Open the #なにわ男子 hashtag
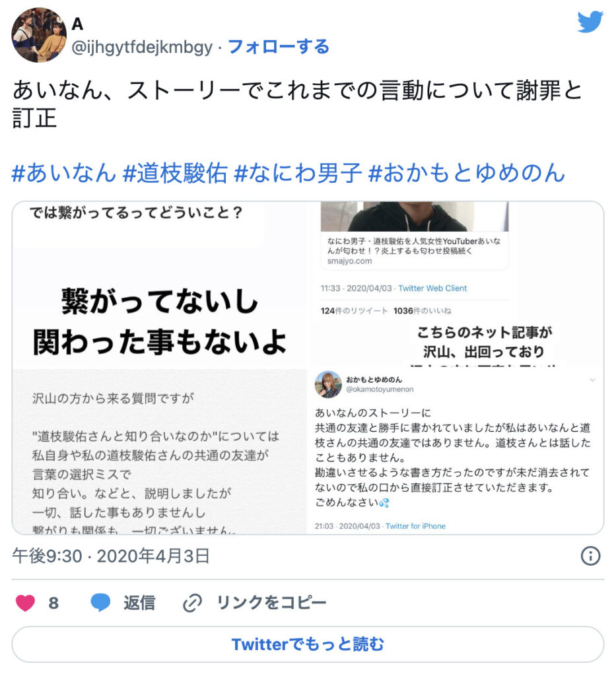Screen dimensions: 616x676 (x=298, y=173)
